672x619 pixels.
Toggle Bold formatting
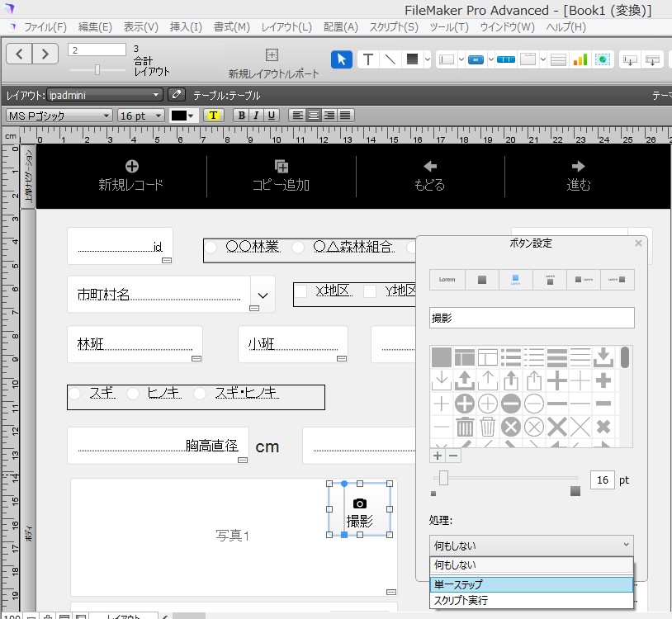point(242,116)
